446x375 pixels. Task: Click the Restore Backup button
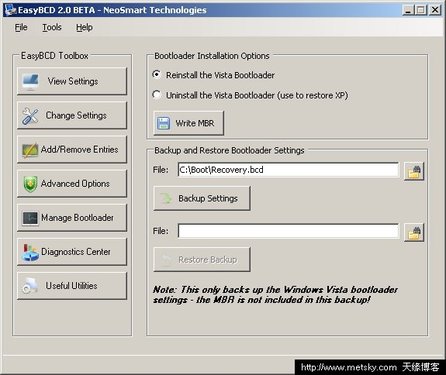pos(202,259)
